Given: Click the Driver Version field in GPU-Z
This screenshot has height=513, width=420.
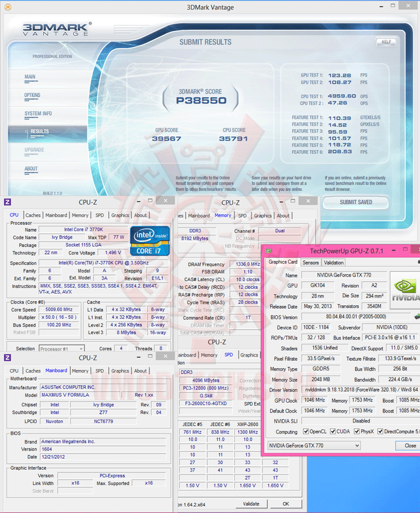Looking at the screenshot, I should 360,390.
